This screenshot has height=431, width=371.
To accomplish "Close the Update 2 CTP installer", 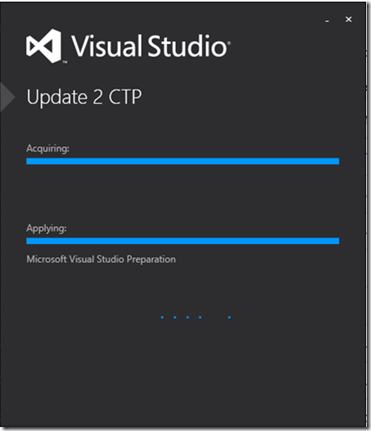I will click(x=349, y=20).
